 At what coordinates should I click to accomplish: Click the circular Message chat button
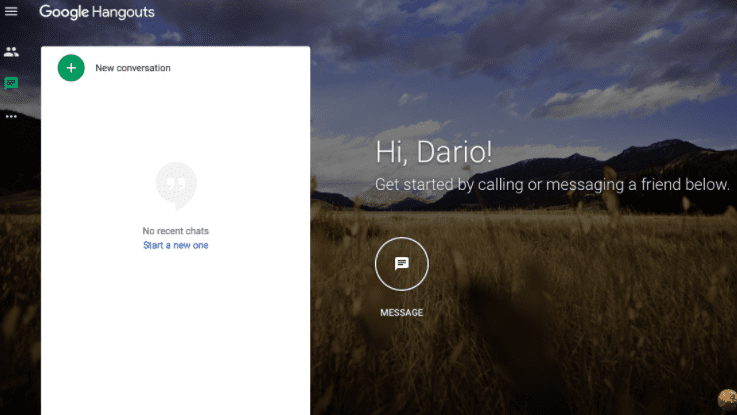401,264
